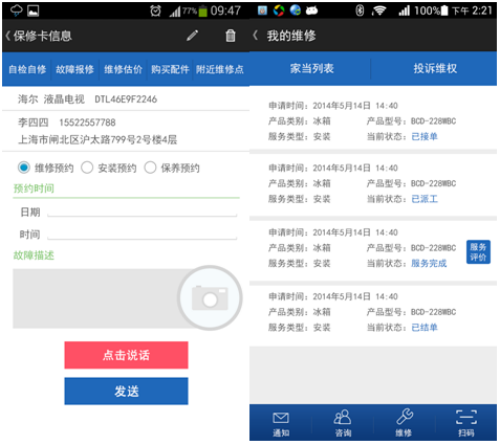Select the 安装预约 radio button
The width and height of the screenshot is (500, 445).
click(x=87, y=167)
